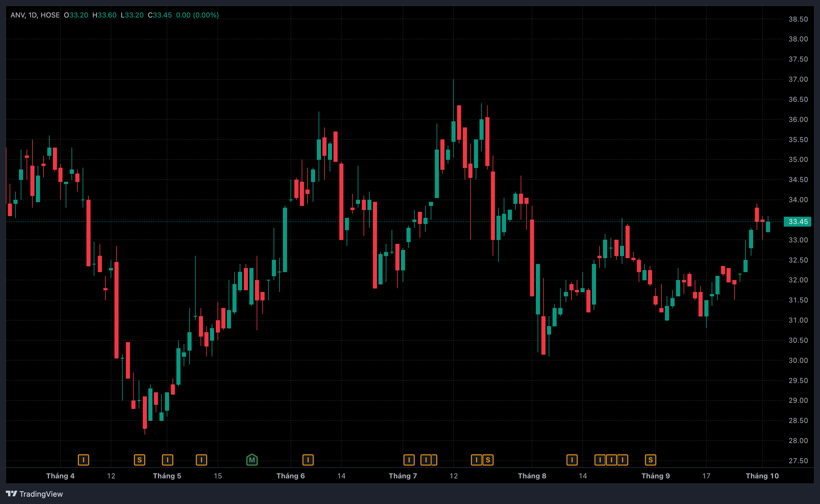
Task: Click the 15 date label after Tháng 5
Action: point(218,476)
